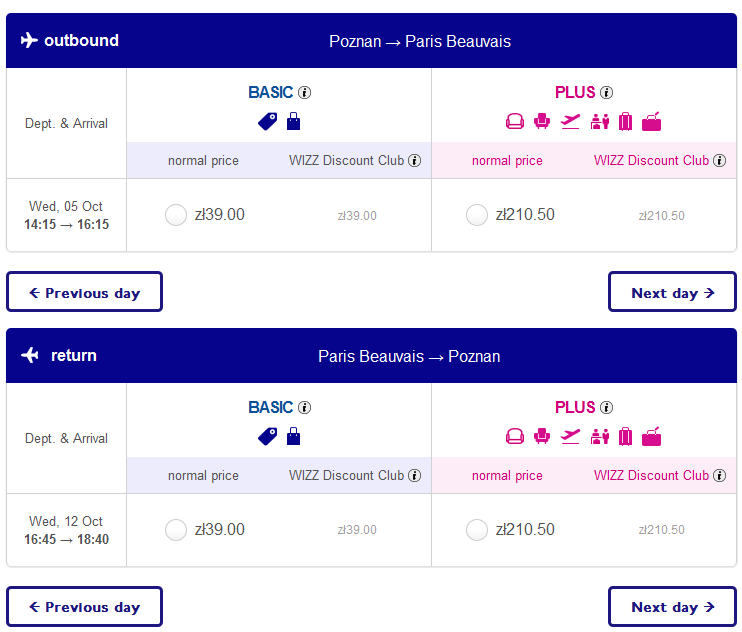
Task: Click the return PLUS airport check-in passengers icon
Action: tap(600, 437)
